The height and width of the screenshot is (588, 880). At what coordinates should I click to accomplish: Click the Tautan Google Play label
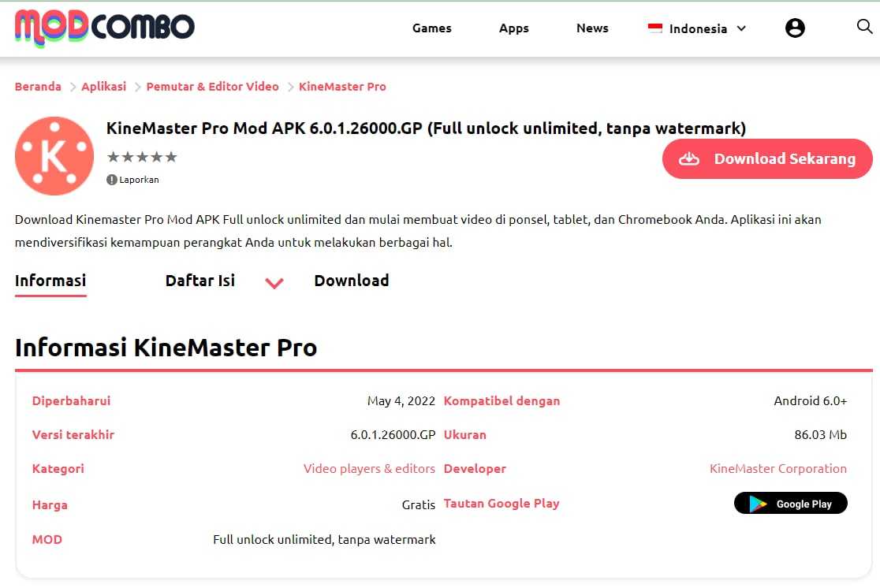coord(502,504)
